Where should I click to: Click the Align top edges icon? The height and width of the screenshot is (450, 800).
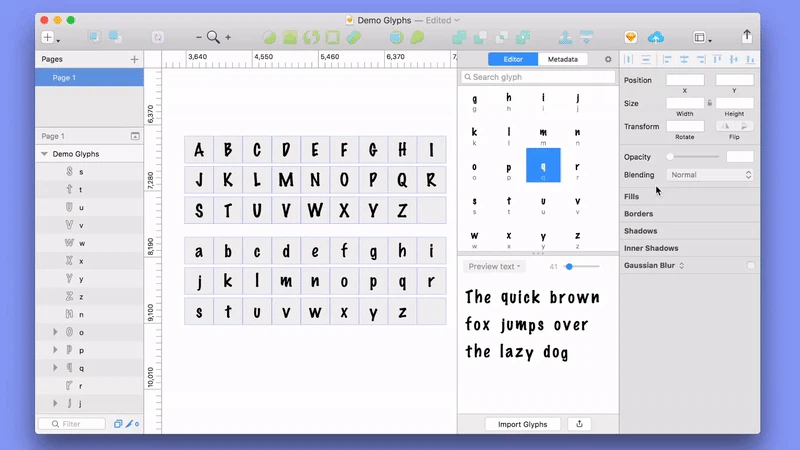pyautogui.click(x=717, y=60)
